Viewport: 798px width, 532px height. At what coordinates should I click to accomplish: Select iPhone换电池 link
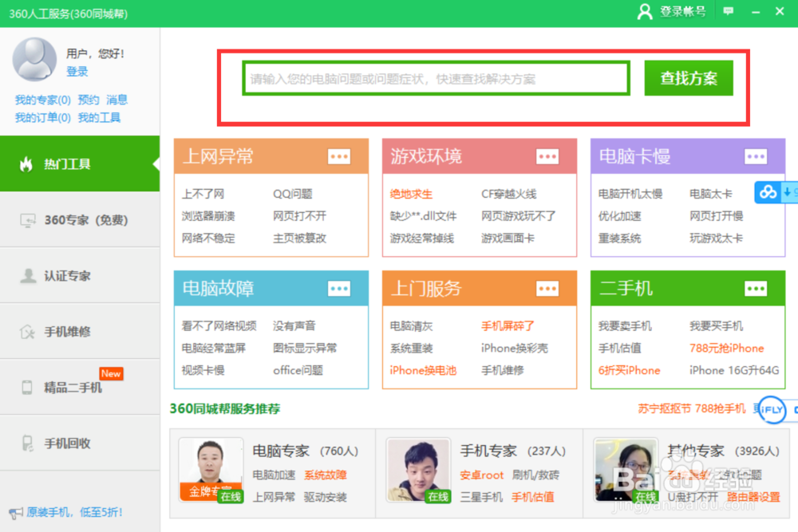(423, 370)
